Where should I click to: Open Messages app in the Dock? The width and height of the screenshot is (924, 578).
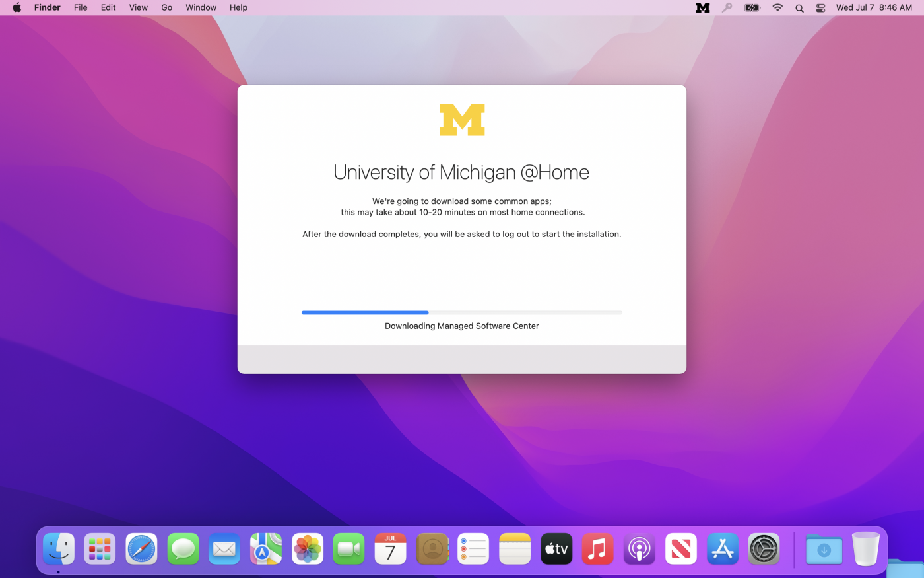tap(183, 549)
